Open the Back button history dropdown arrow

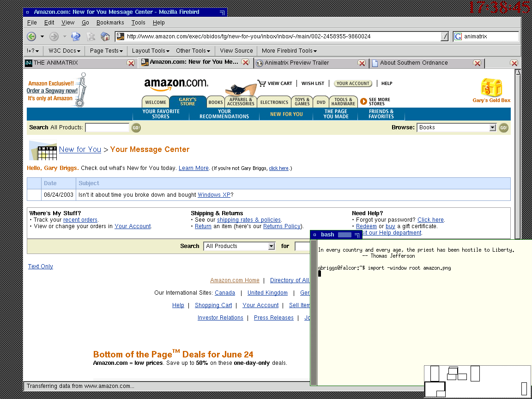pos(42,36)
